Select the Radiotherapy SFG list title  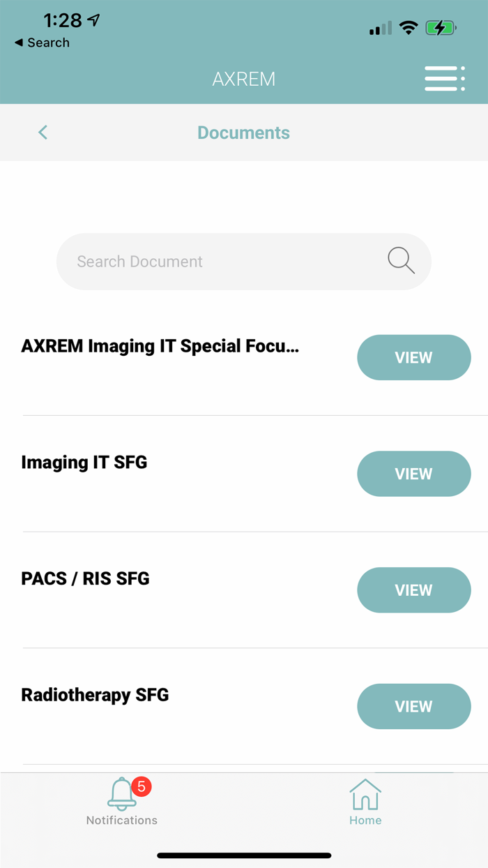pyautogui.click(x=95, y=695)
